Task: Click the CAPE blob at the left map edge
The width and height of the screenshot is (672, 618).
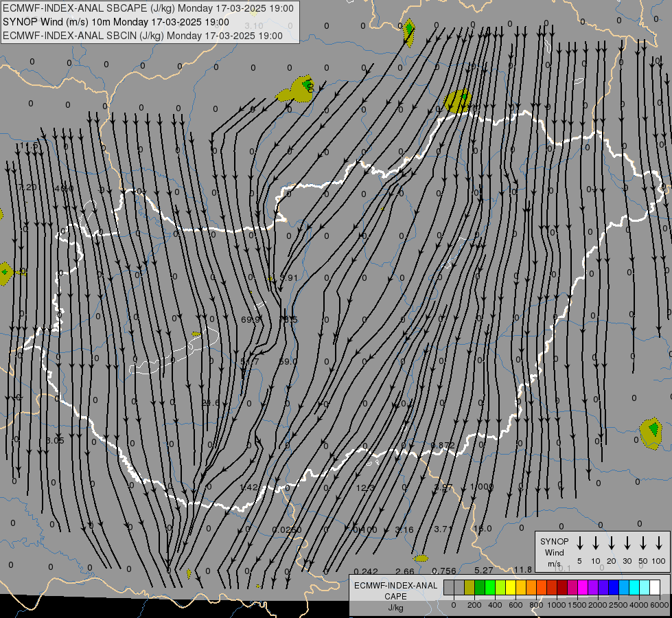Action: coord(5,273)
